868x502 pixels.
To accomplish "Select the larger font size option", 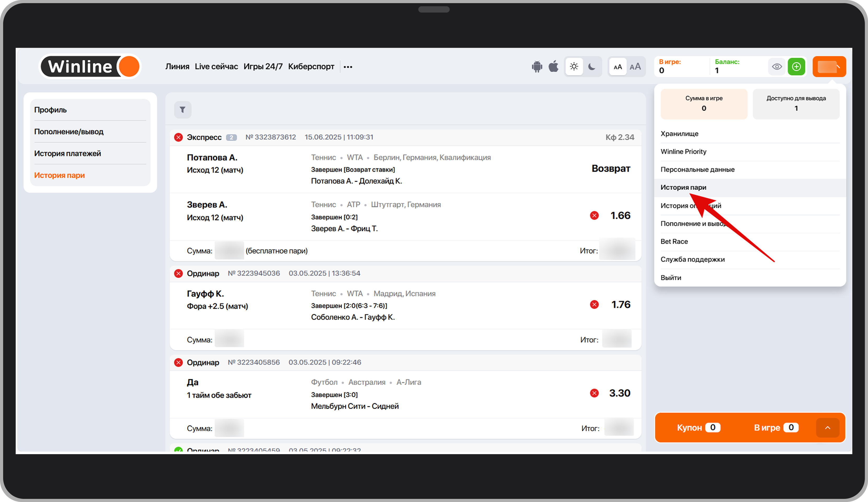I will [x=635, y=66].
